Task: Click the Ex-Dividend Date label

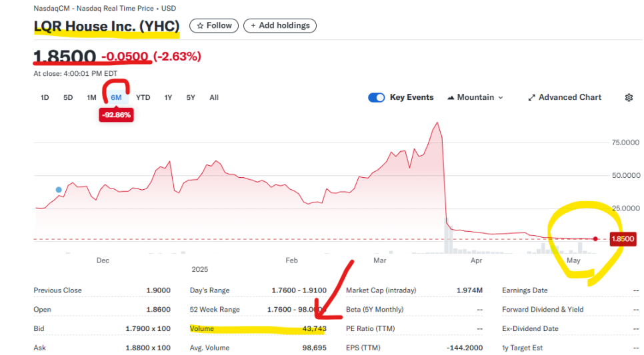Action: pyautogui.click(x=530, y=329)
